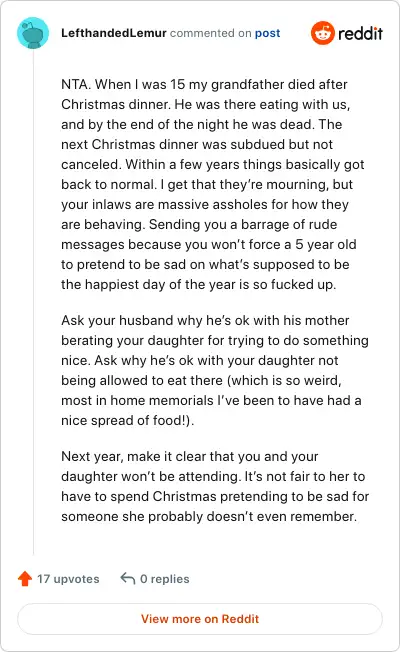Click the "commented on" gray text
This screenshot has width=400, height=652.
[x=210, y=33]
